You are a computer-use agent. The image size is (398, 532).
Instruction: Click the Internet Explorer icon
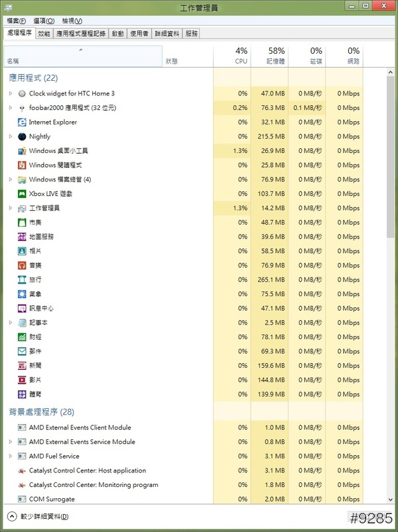click(x=22, y=122)
